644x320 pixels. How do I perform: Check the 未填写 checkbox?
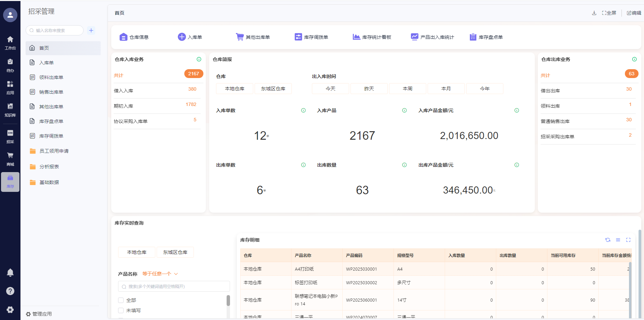point(121,310)
